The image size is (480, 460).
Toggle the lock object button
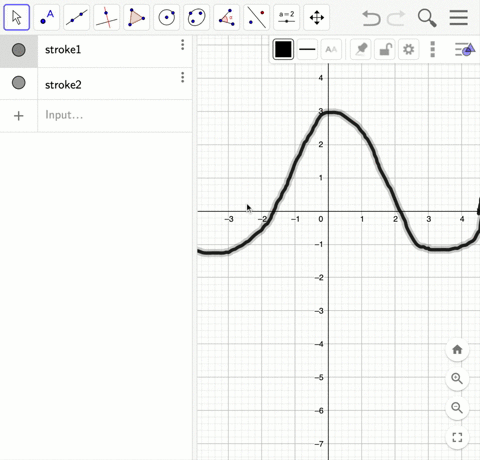point(385,49)
